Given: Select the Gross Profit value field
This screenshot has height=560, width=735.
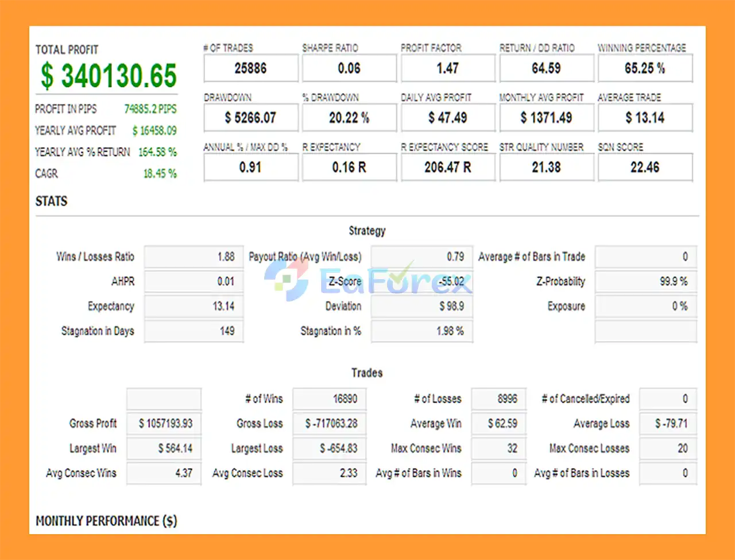Looking at the screenshot, I should tap(164, 424).
